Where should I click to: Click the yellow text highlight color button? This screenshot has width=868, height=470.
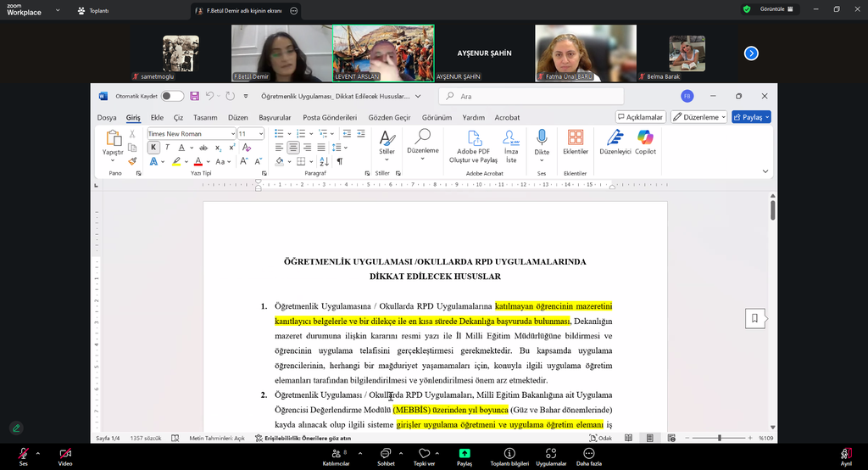click(x=177, y=161)
